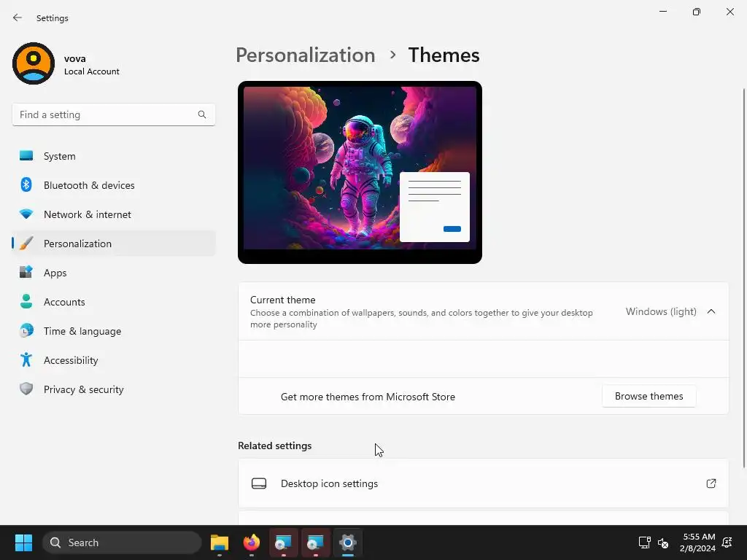Collapse the Current theme chevron
The width and height of the screenshot is (747, 560).
point(711,311)
